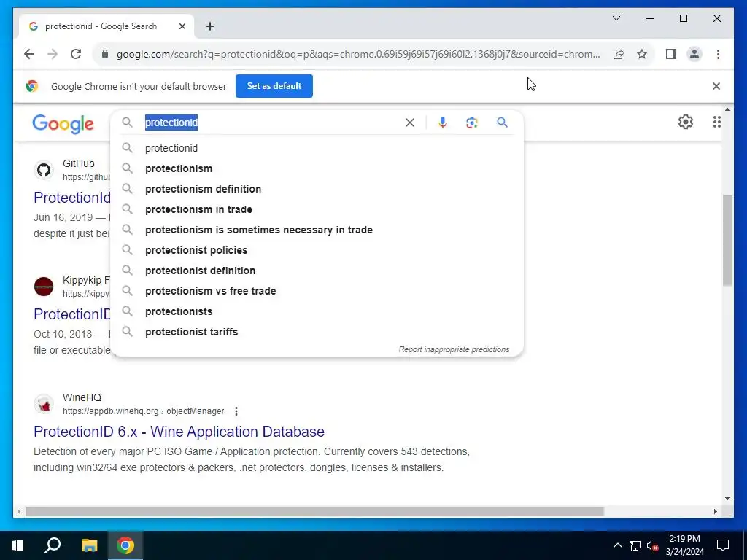
Task: Go to the Google logo homepage
Action: point(63,124)
